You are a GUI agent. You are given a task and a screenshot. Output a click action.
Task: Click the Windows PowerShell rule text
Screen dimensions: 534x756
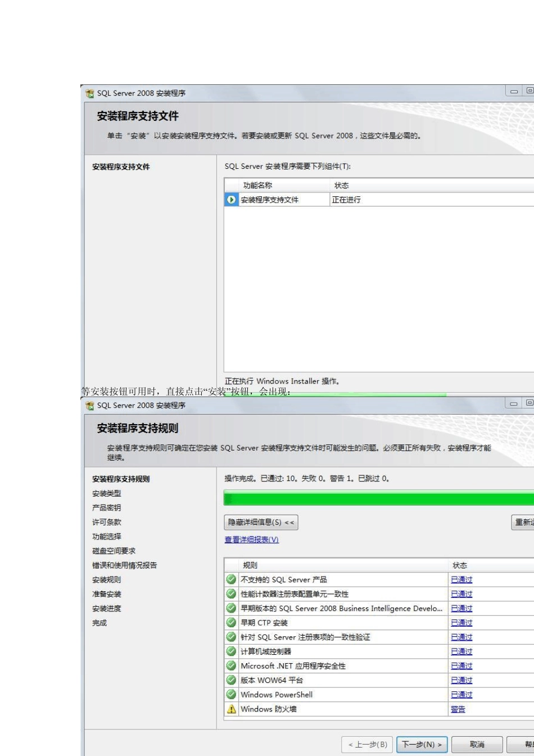277,695
